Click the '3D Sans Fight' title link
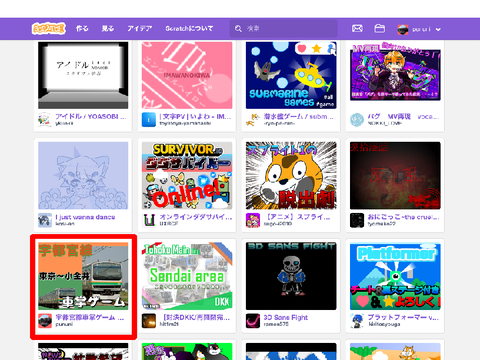This screenshot has height=360, width=480. (286, 317)
